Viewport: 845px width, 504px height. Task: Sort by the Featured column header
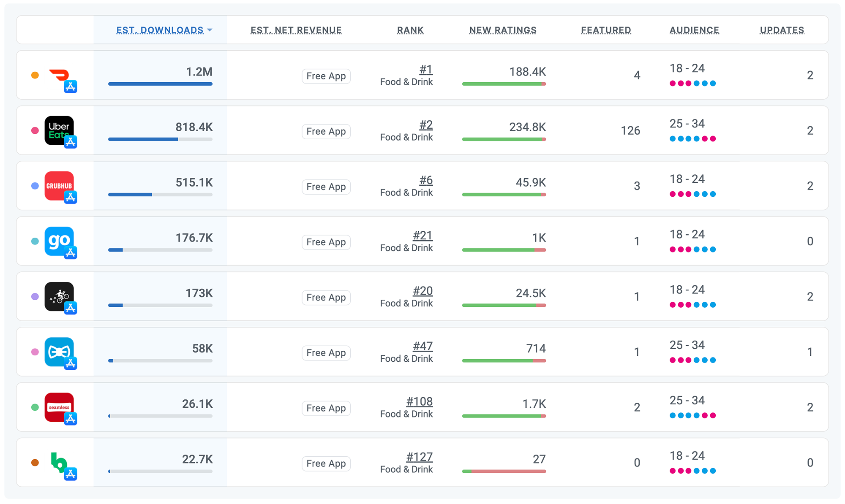point(606,30)
